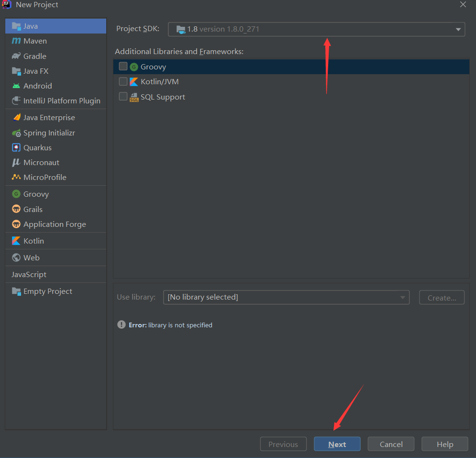Click the Previous button
The height and width of the screenshot is (458, 476).
[x=283, y=444]
